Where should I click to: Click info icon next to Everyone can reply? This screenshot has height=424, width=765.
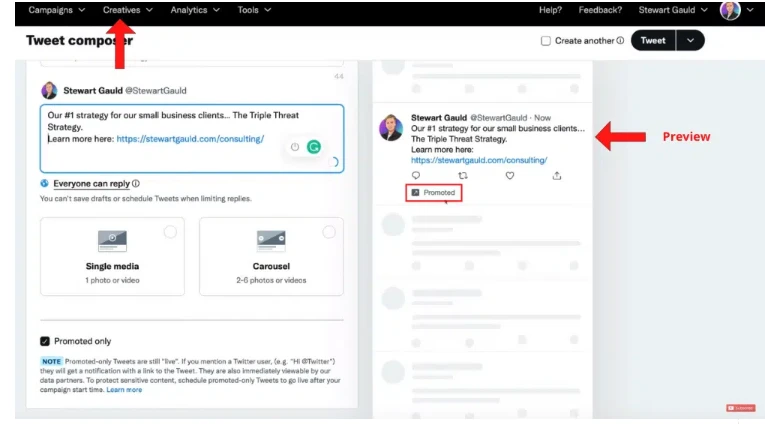[136, 183]
